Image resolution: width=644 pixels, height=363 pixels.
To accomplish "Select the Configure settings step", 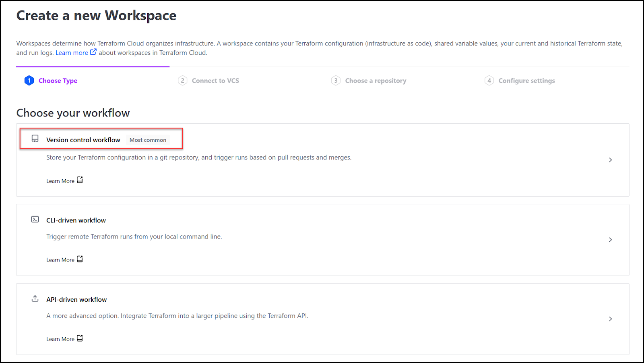I will pyautogui.click(x=526, y=80).
